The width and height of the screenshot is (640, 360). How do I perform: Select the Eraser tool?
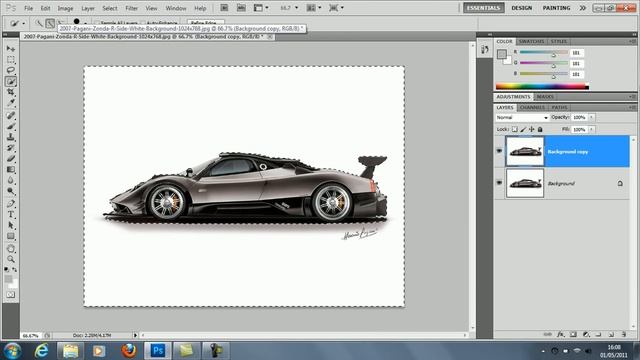(11, 158)
